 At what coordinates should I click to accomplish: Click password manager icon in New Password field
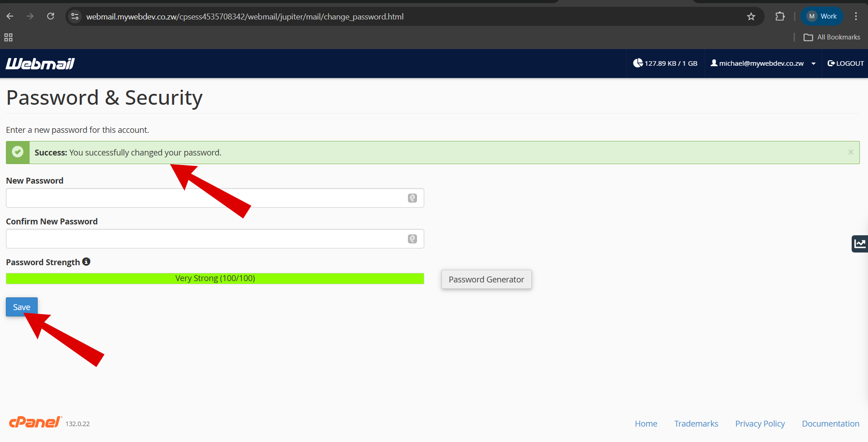click(x=412, y=198)
